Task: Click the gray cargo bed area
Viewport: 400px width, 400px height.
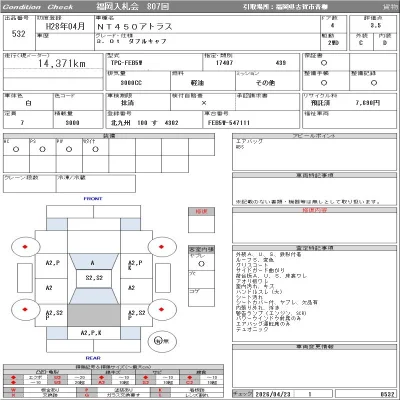Action: [x=94, y=315]
